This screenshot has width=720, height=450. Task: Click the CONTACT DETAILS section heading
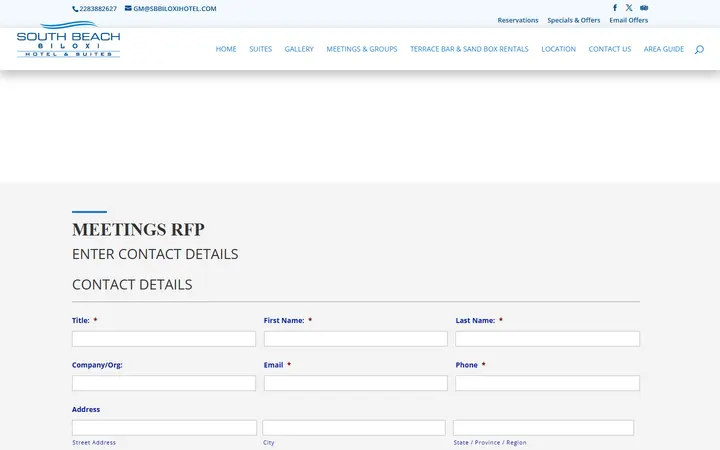pos(132,285)
